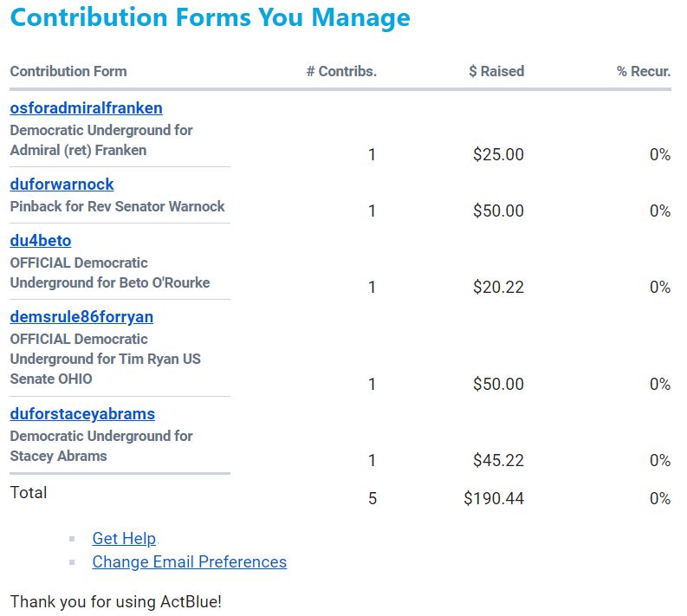
Task: Open Change Email Preferences
Action: tap(189, 562)
